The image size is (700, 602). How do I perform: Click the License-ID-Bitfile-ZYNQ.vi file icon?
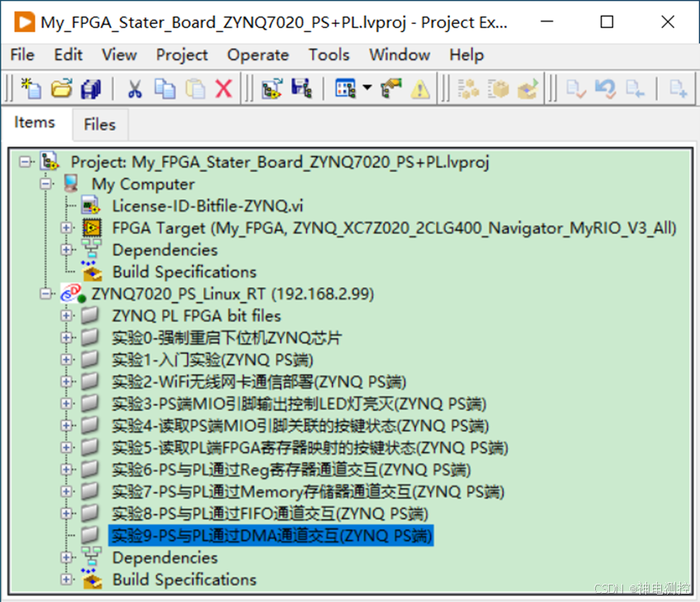(91, 206)
